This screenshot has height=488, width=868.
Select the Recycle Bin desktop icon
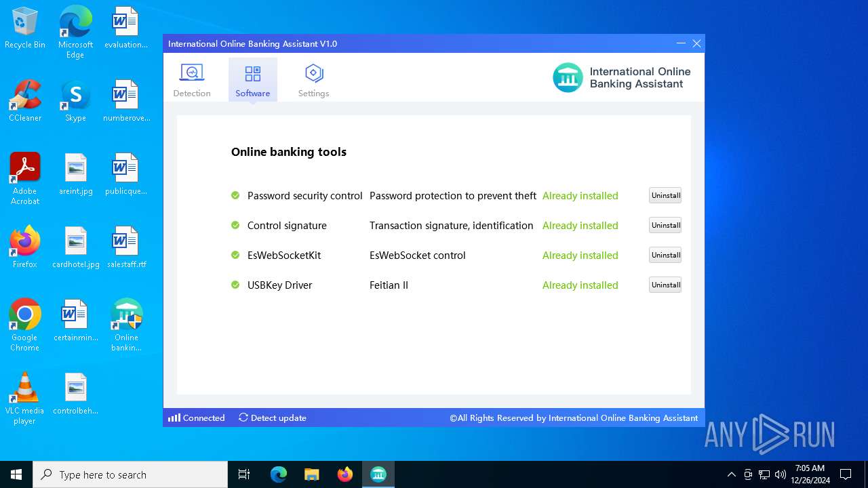(x=25, y=28)
